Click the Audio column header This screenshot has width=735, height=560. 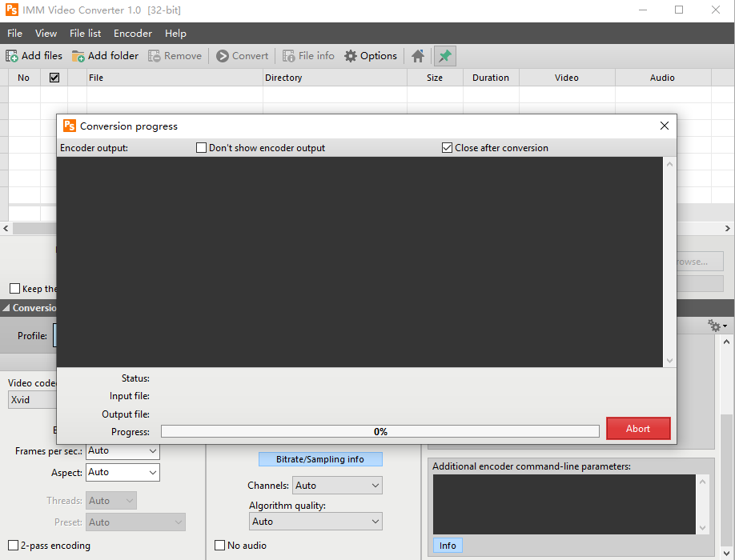click(x=662, y=78)
